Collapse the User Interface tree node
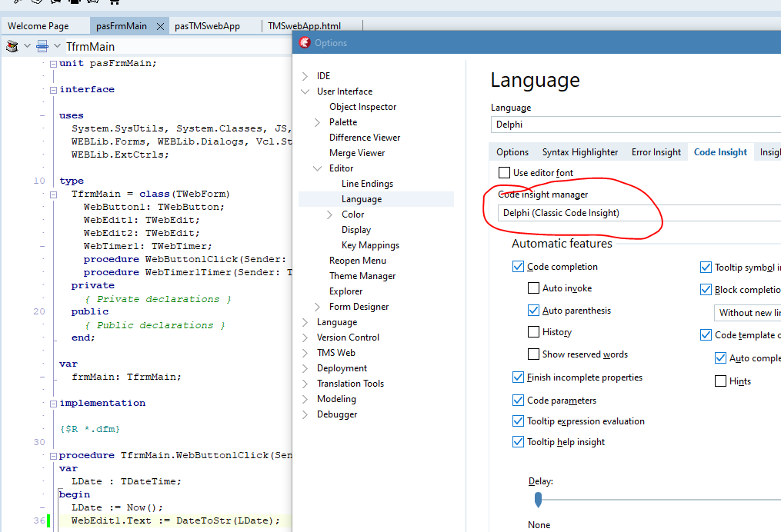The image size is (781, 532). [305, 91]
